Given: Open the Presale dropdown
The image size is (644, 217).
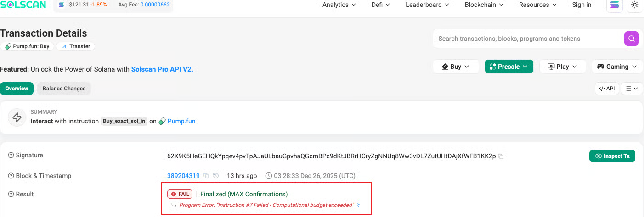Looking at the screenshot, I should [x=508, y=67].
